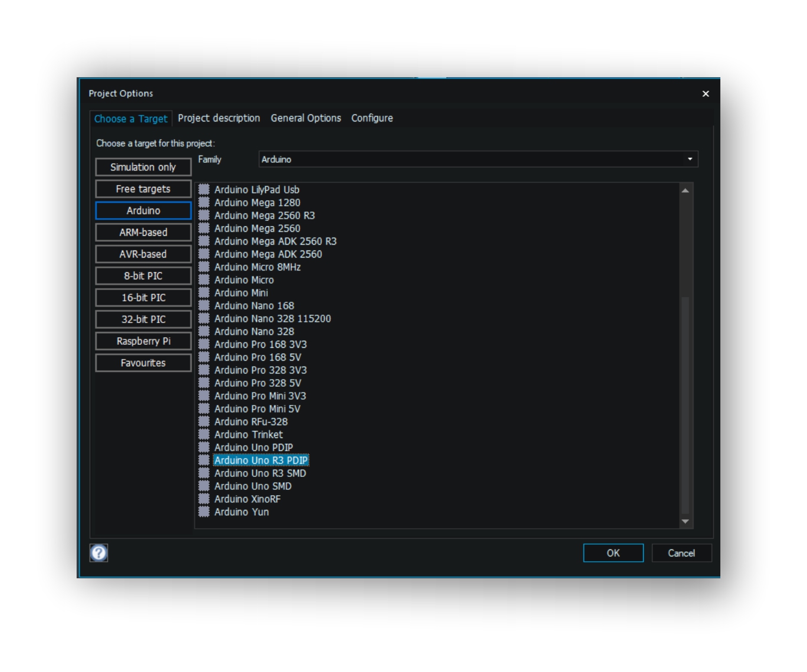
Task: Click the chip icon beside Arduino Mega 2560
Action: pos(204,228)
